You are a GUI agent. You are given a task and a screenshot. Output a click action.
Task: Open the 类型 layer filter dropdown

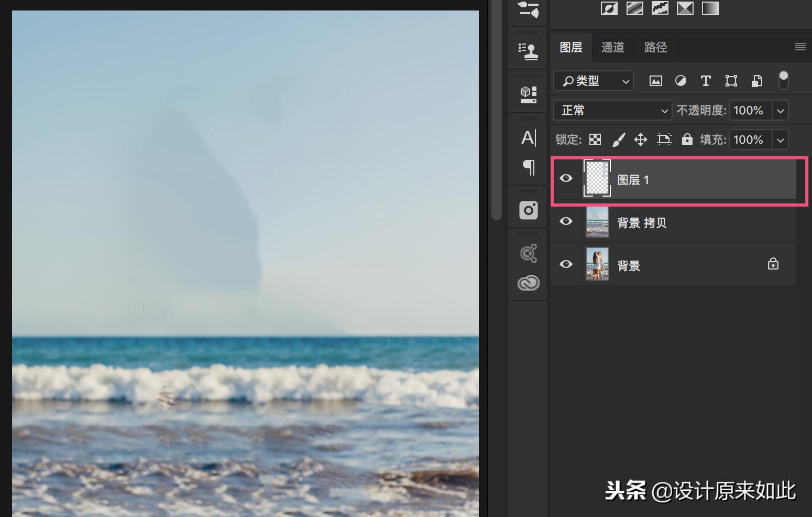pos(594,81)
